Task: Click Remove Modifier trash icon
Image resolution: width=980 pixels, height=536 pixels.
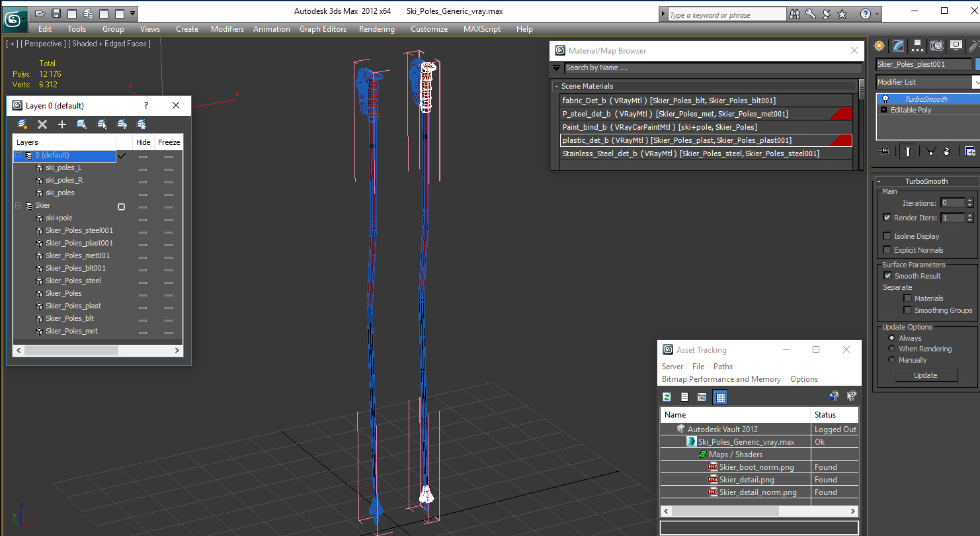Action: click(x=946, y=152)
